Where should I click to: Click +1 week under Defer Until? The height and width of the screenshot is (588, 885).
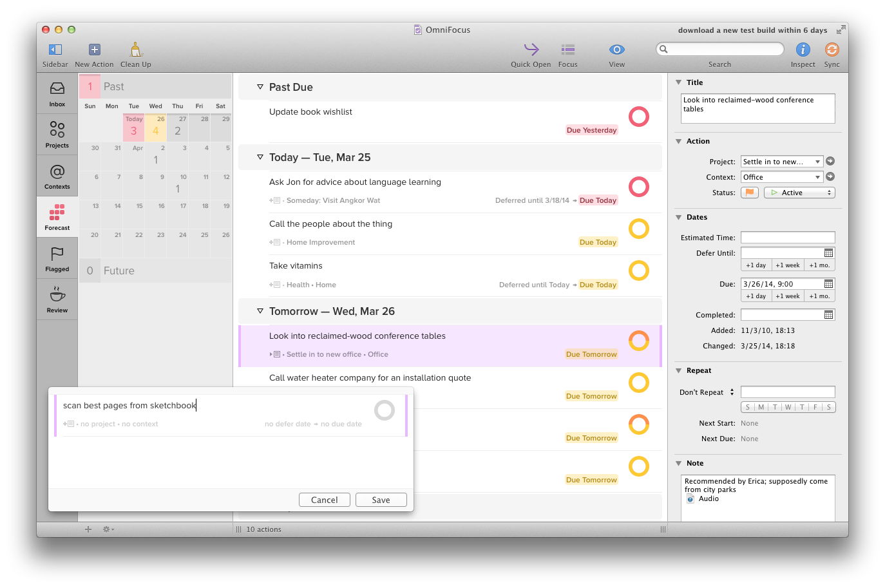(x=788, y=265)
